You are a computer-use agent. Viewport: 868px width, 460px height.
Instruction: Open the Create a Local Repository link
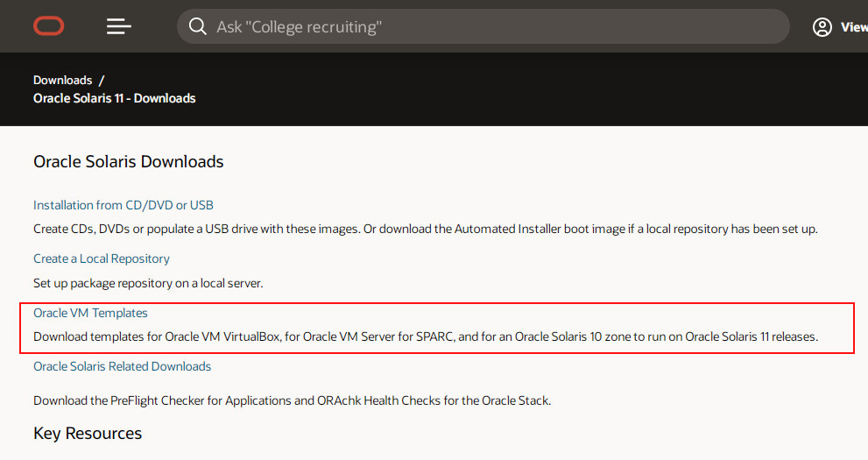(x=102, y=258)
